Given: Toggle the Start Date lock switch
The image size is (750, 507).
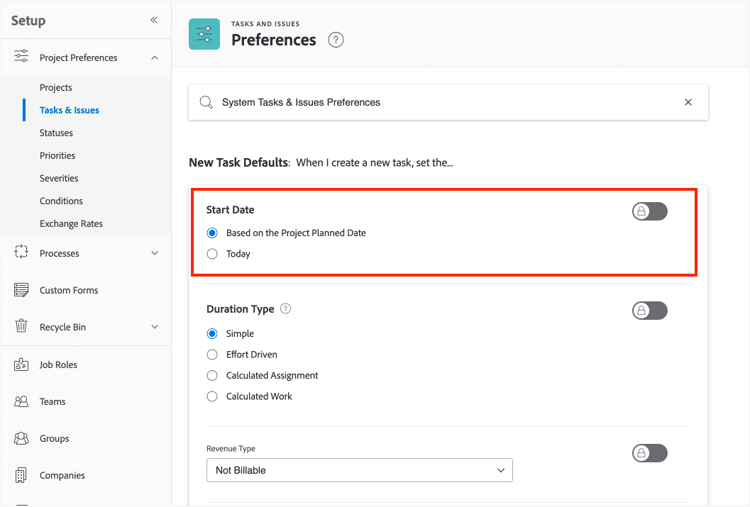Looking at the screenshot, I should 649,211.
